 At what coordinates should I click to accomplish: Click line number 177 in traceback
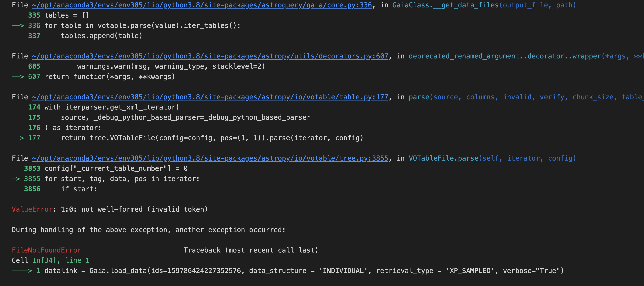click(x=34, y=138)
